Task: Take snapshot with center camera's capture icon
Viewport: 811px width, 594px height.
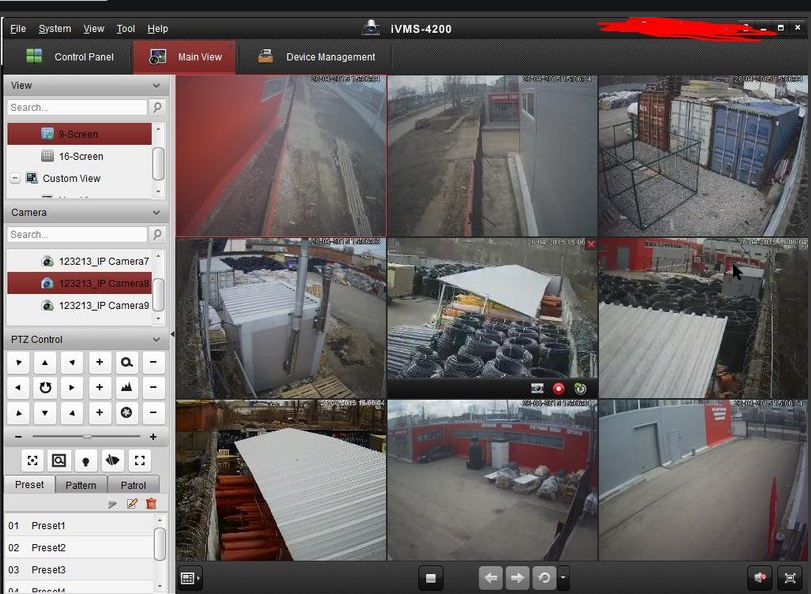Action: click(537, 388)
